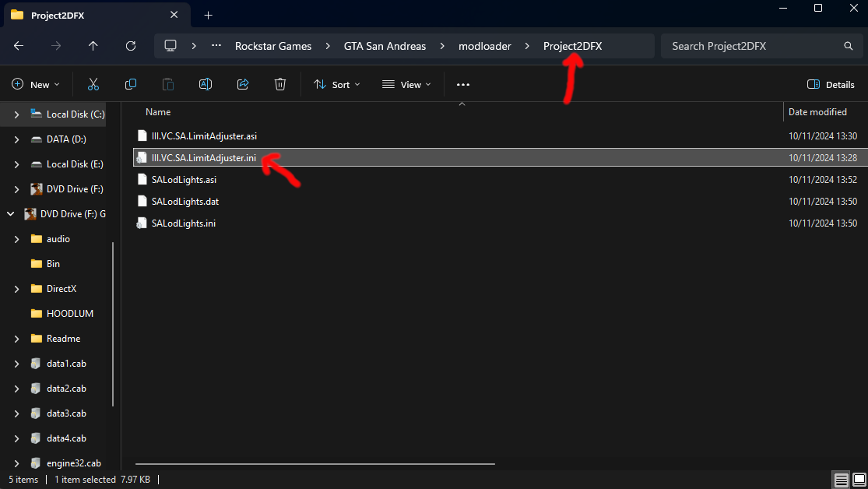Select the Bin folder in tree
The width and height of the screenshot is (868, 489).
pyautogui.click(x=53, y=264)
